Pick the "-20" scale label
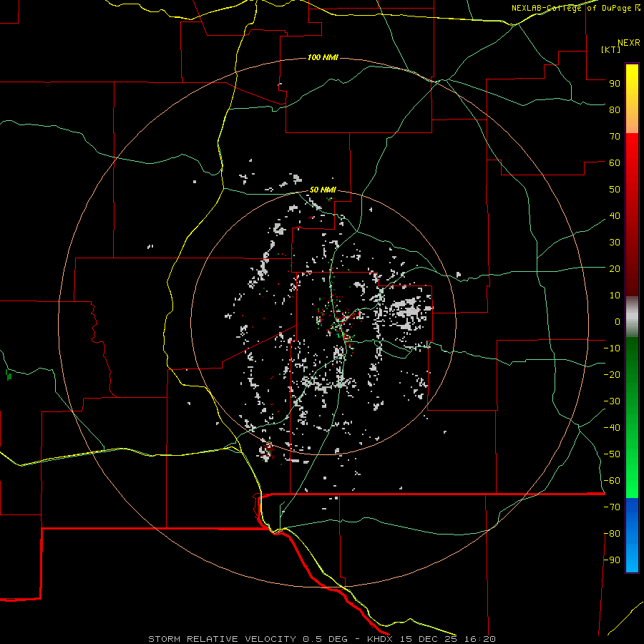644x644 pixels. pyautogui.click(x=612, y=374)
